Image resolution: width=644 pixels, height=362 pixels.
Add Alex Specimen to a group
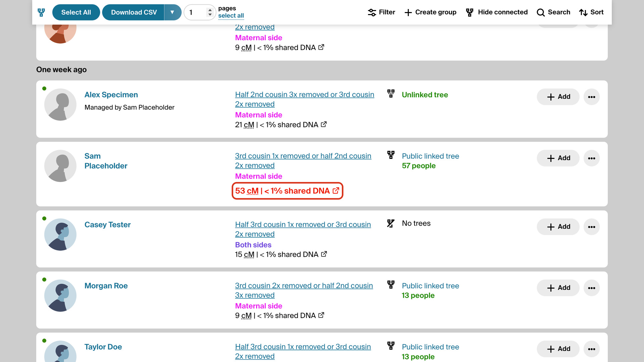click(558, 97)
